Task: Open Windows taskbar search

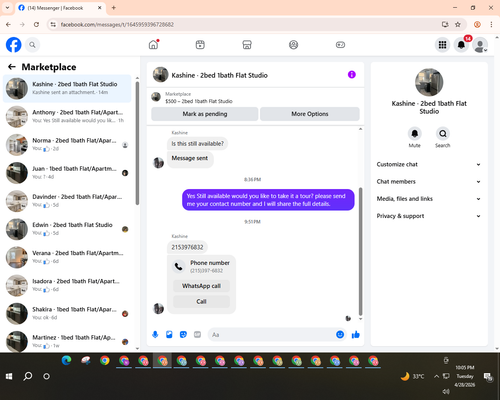Action: point(28,376)
